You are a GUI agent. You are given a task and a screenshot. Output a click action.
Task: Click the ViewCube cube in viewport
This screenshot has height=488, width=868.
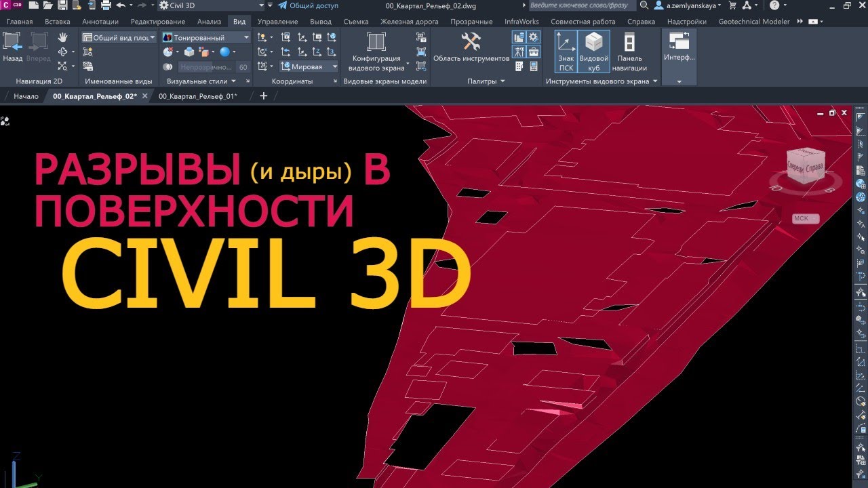pyautogui.click(x=805, y=166)
